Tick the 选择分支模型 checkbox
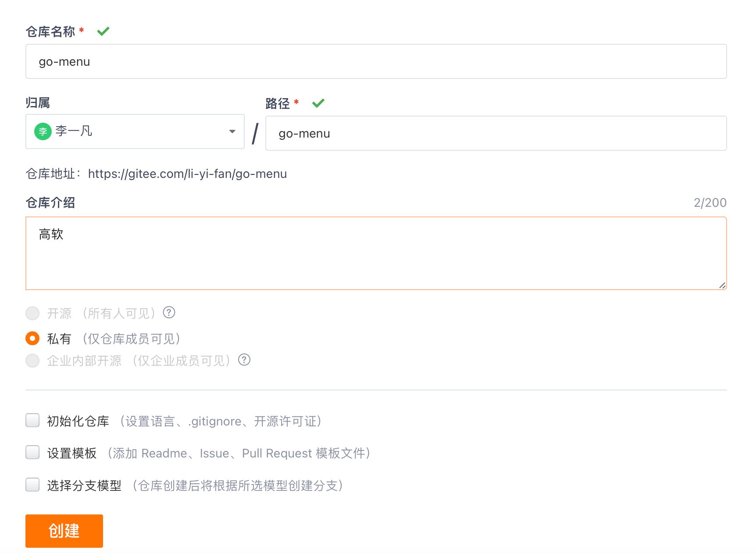756x553 pixels. pyautogui.click(x=32, y=485)
